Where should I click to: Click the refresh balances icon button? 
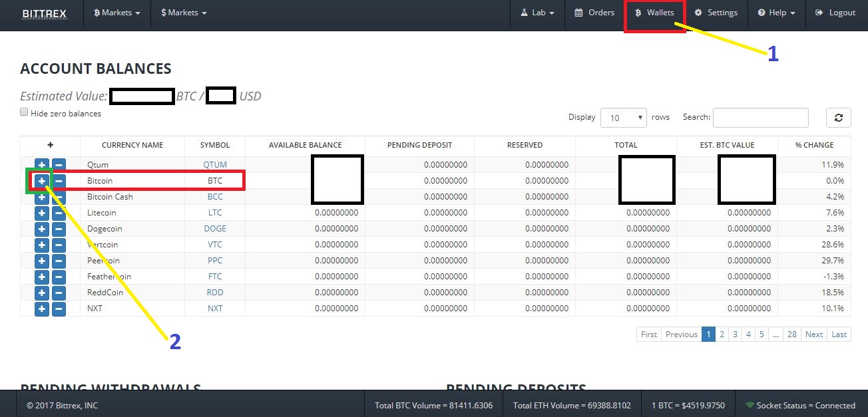click(839, 118)
